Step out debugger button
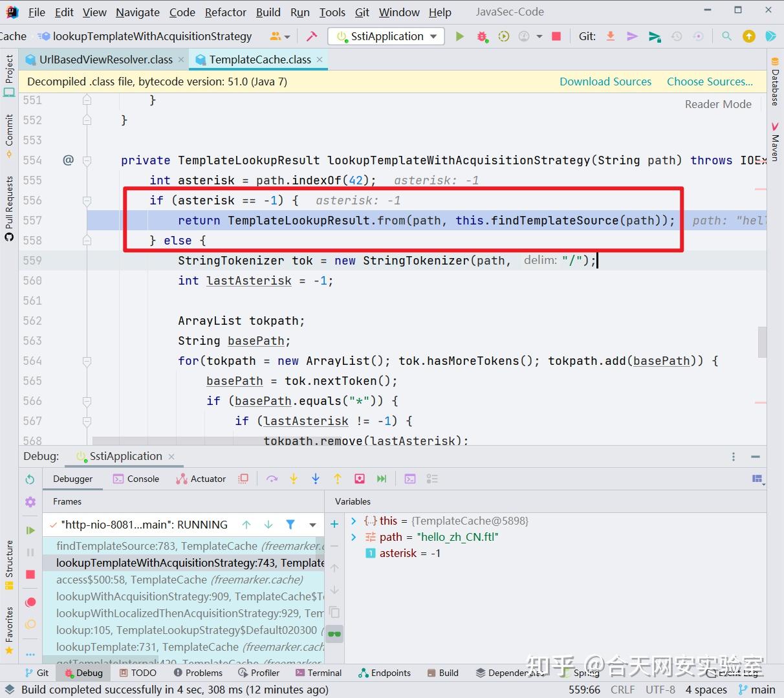 pyautogui.click(x=338, y=479)
